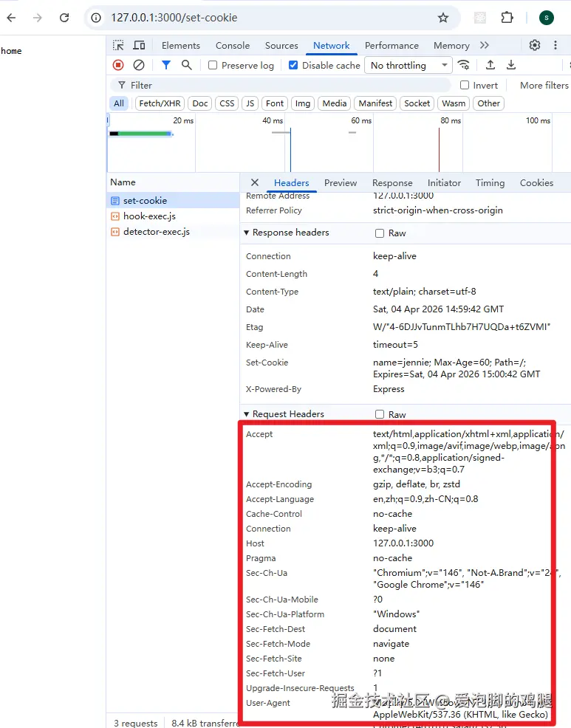
Task: Bookmark this page with the star icon
Action: 443,18
